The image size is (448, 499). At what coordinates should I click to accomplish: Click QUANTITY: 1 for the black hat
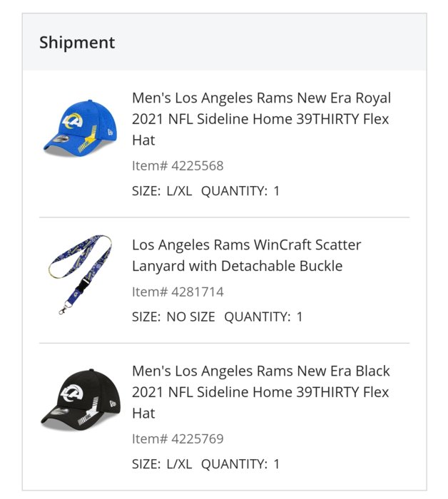tap(240, 464)
